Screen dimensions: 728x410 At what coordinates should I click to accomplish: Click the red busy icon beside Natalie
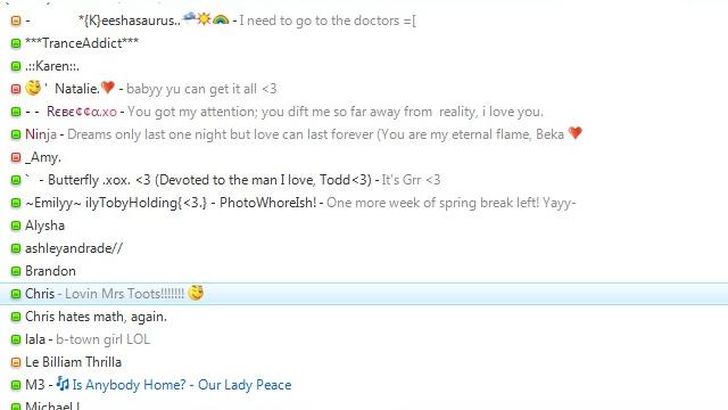pyautogui.click(x=16, y=89)
